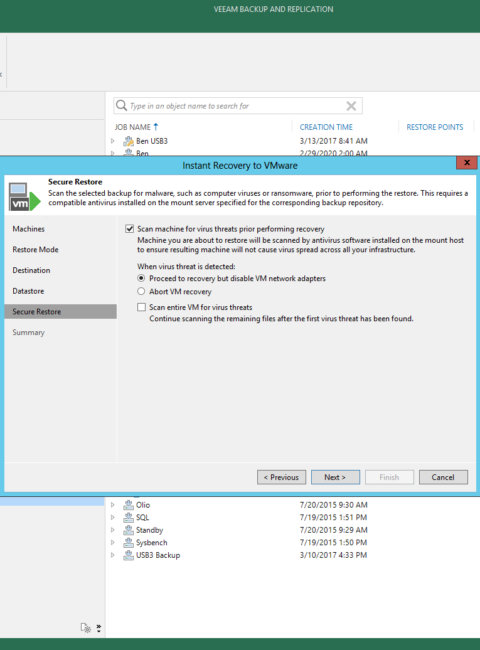Click creation time 7/20/2015 9:29 AM

[x=334, y=530]
